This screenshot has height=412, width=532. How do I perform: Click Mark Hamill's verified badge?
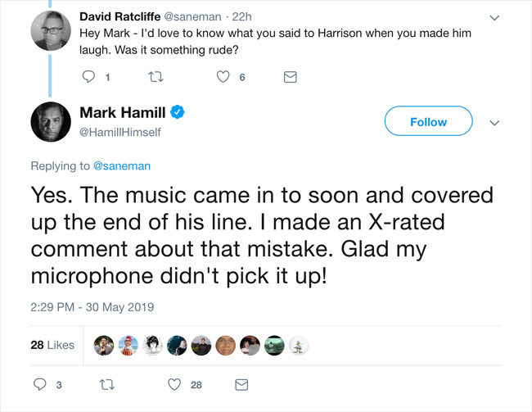click(x=177, y=112)
